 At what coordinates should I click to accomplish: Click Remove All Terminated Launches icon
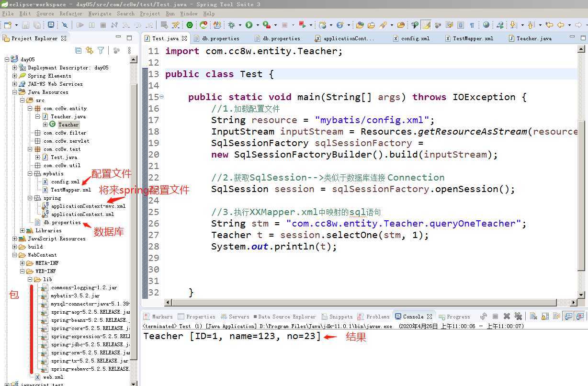(x=518, y=316)
